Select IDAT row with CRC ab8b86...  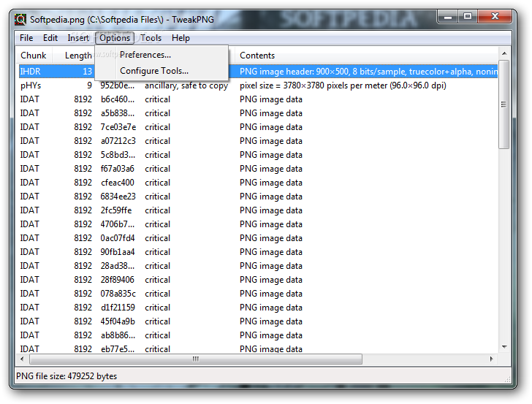pyautogui.click(x=258, y=336)
